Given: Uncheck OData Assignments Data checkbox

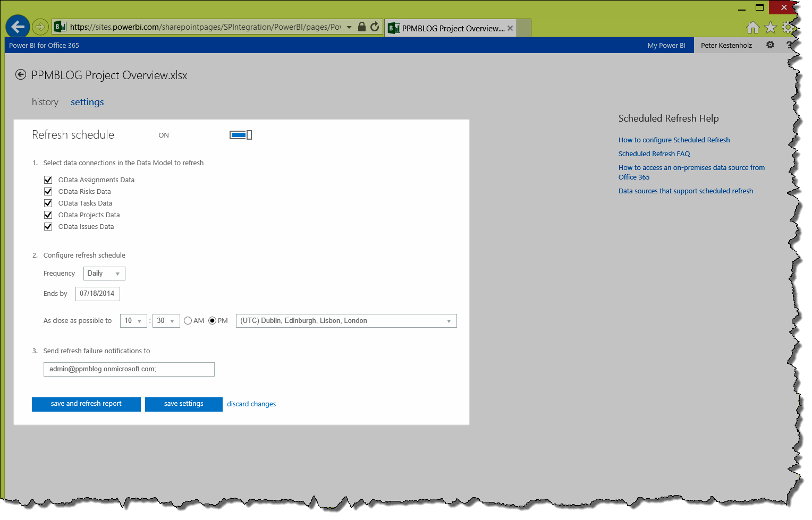Looking at the screenshot, I should pos(48,180).
